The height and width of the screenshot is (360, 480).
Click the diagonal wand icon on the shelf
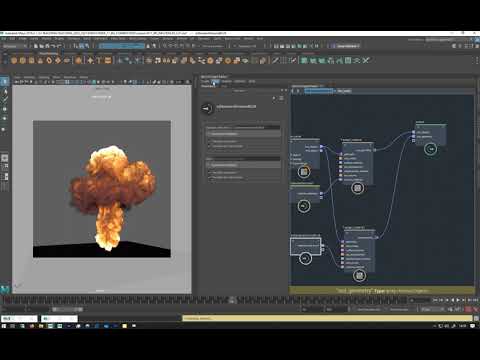pyautogui.click(x=275, y=60)
